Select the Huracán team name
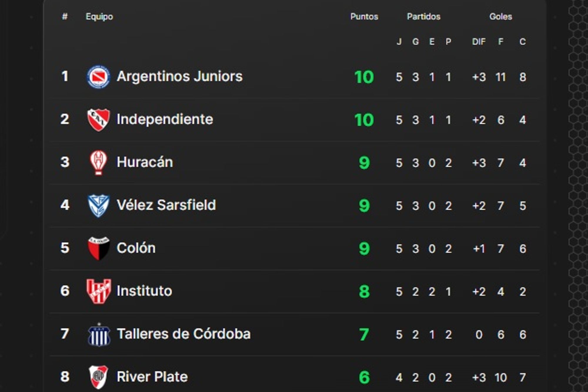The width and height of the screenshot is (588, 392). [145, 162]
